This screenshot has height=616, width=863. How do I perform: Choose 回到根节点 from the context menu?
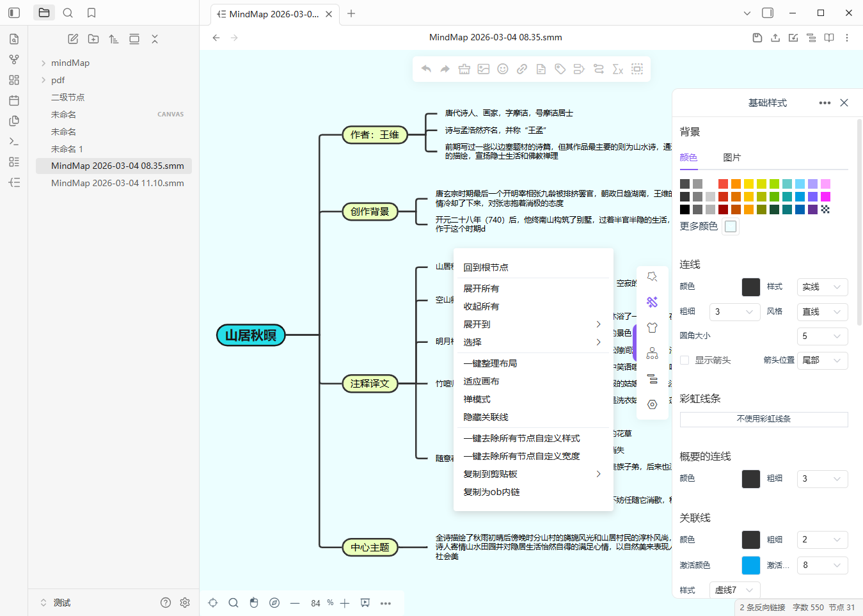point(534,267)
